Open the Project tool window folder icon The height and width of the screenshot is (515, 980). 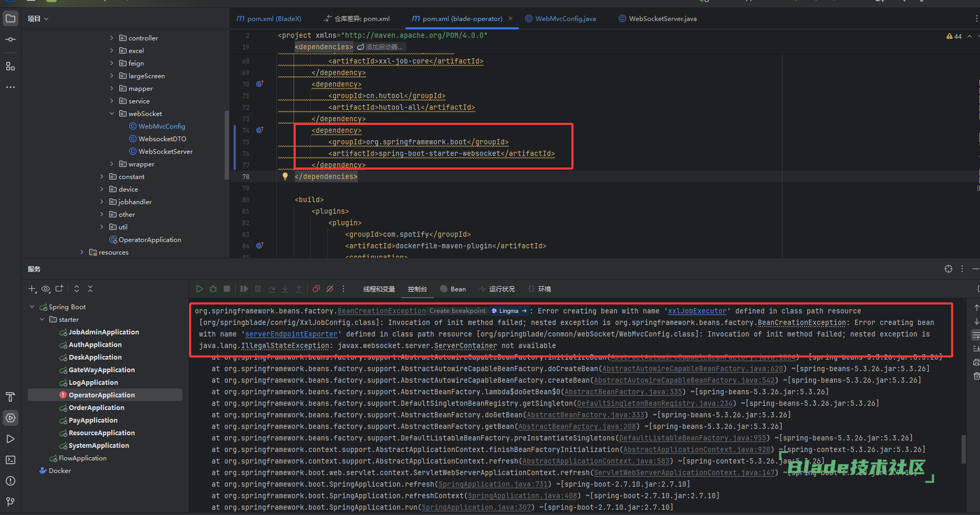[11, 19]
